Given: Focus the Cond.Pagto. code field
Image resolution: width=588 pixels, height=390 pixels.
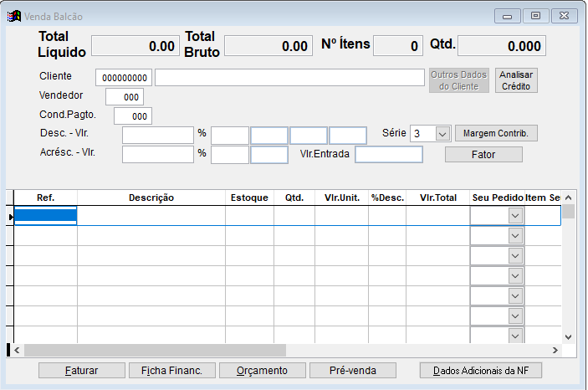Looking at the screenshot, I should point(133,116).
